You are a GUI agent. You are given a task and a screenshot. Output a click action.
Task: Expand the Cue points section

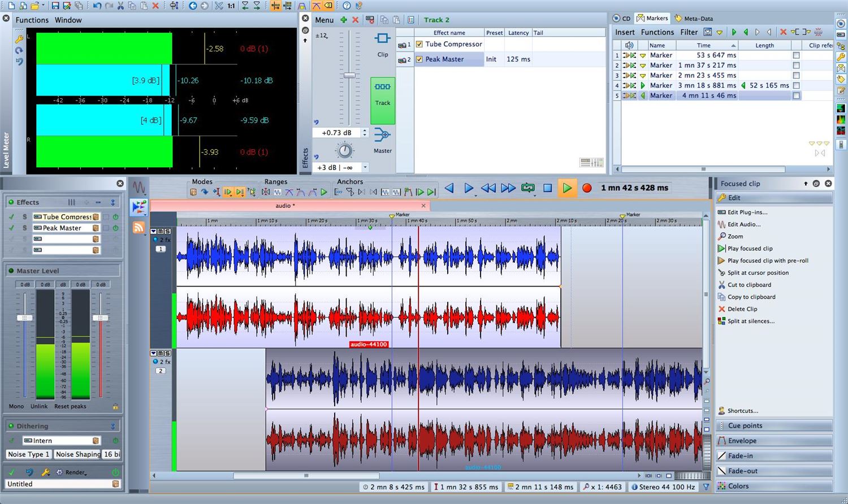[x=745, y=425]
